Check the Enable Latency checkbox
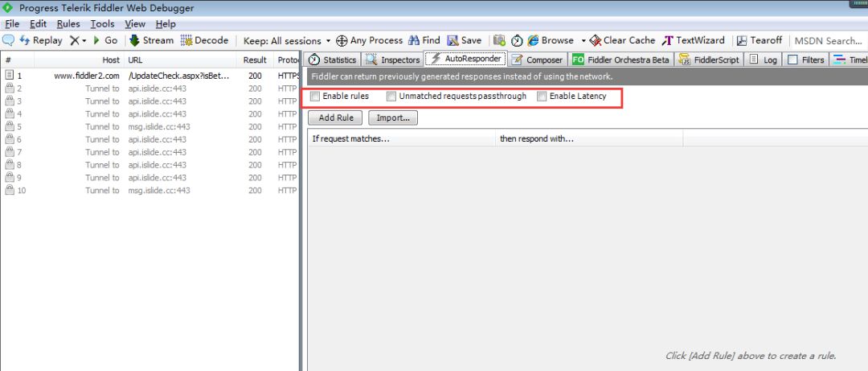The width and height of the screenshot is (868, 371). tap(542, 97)
